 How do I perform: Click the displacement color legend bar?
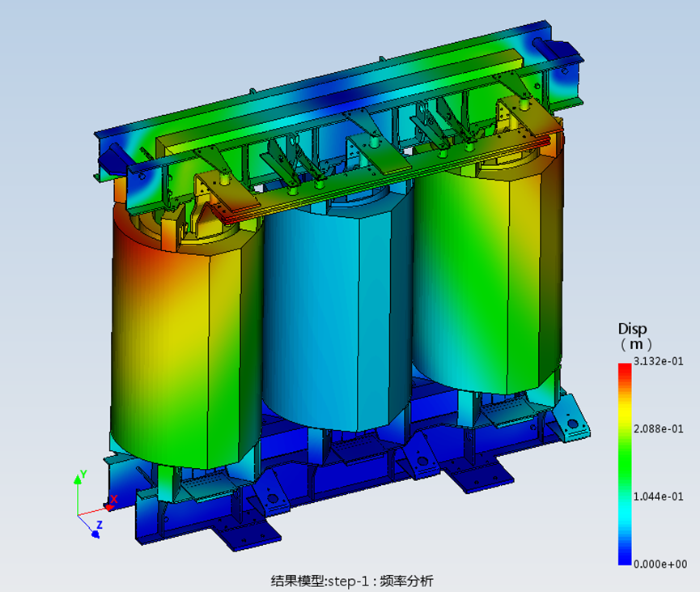coord(625,464)
